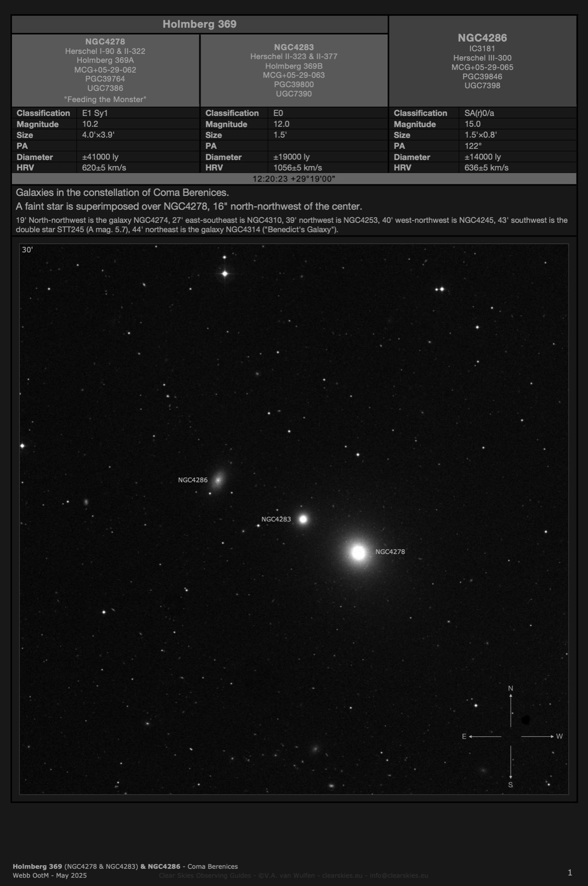Click the UGC7386 catalog entry
The width and height of the screenshot is (588, 886).
coord(105,88)
